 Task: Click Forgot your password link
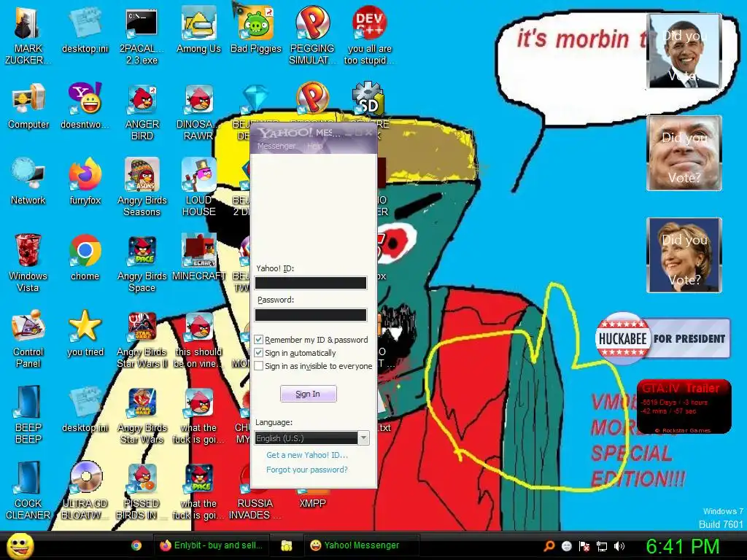tap(307, 470)
